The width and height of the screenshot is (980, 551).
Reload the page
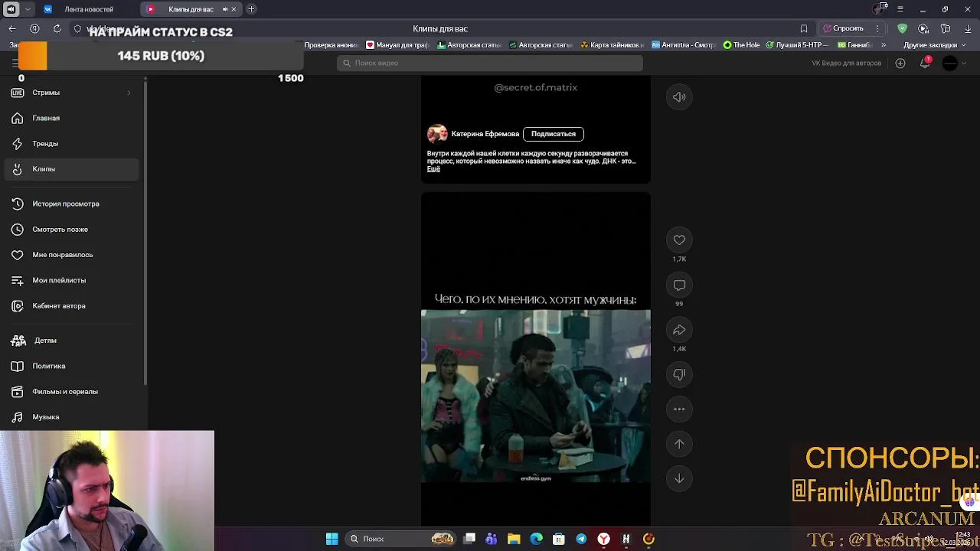tap(57, 28)
